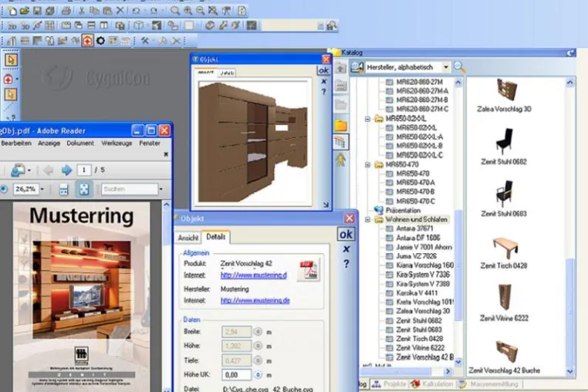Click the grid icon in second toolbar

(x=50, y=25)
